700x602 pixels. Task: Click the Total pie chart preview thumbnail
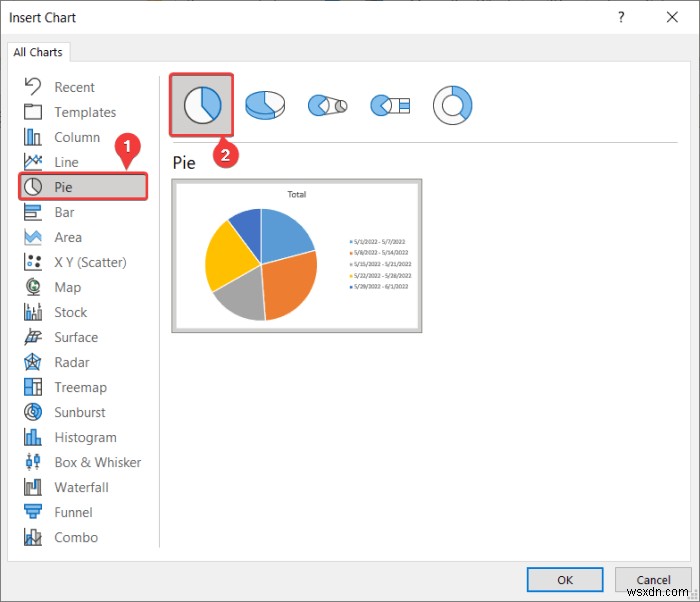[x=296, y=256]
